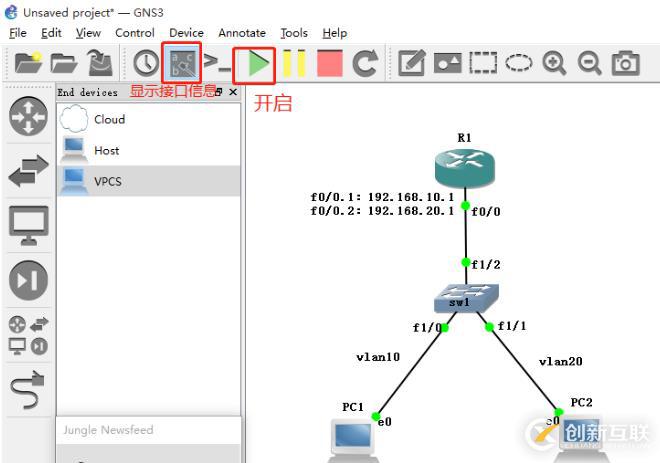Stop all devices with red square button

(x=330, y=63)
